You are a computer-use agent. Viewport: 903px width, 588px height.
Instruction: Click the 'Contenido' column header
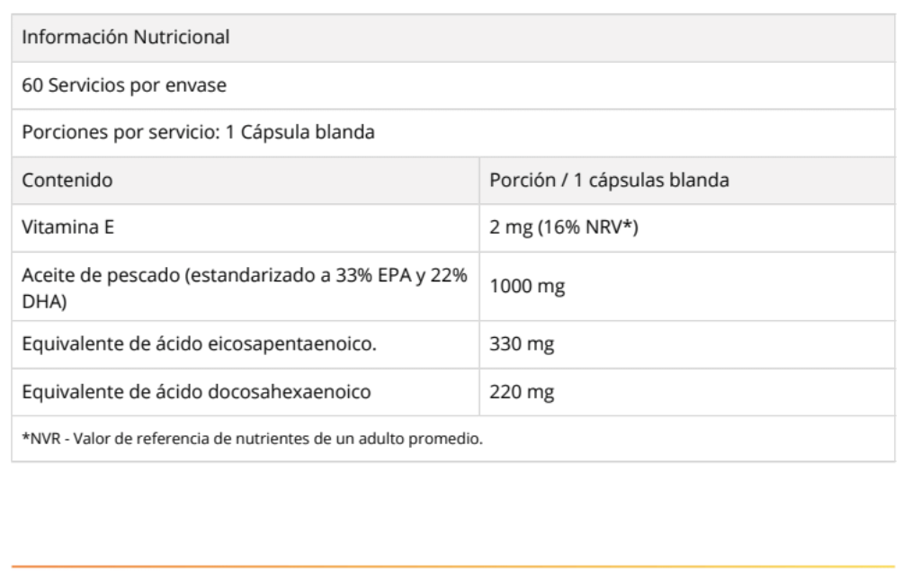[x=67, y=180]
